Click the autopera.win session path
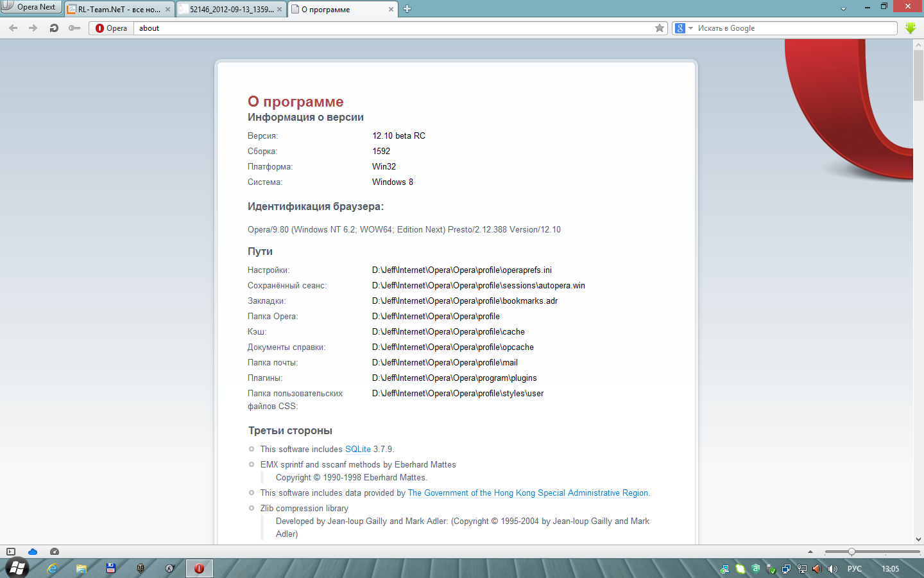 479,286
